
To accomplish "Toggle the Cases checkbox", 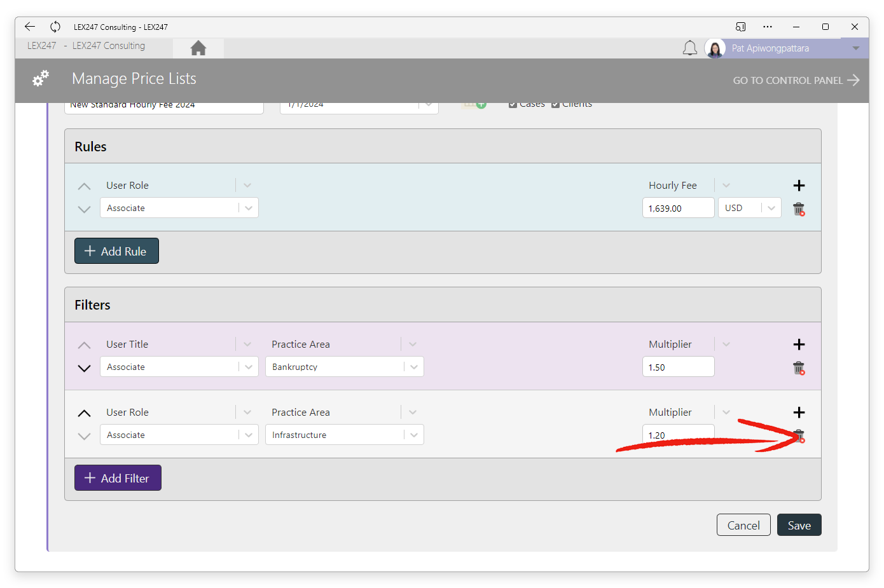I will (x=513, y=105).
